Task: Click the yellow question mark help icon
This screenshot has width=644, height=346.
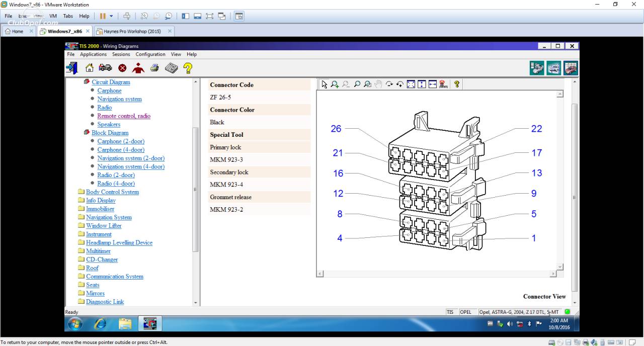Action: click(188, 68)
